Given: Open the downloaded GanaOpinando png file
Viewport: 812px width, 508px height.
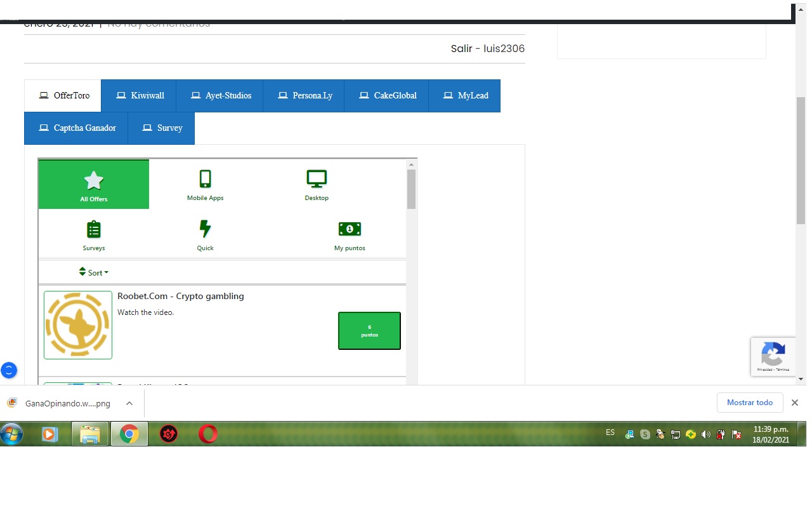Looking at the screenshot, I should click(67, 403).
